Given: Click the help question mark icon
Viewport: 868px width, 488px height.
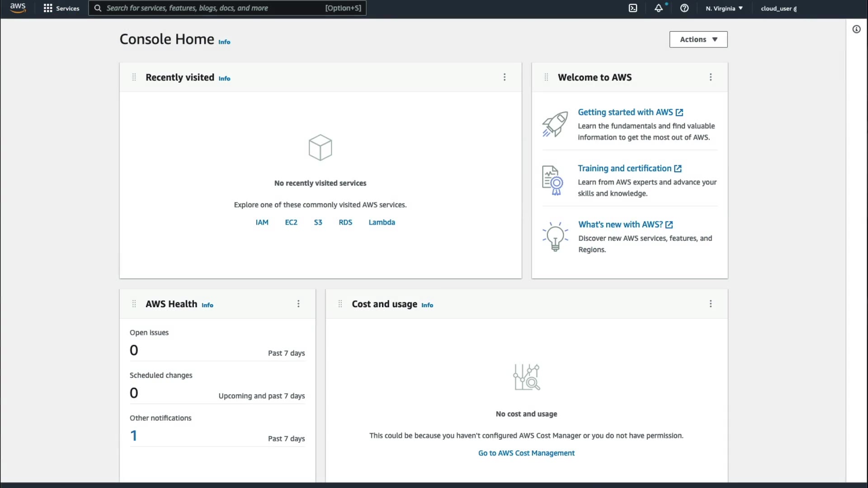Looking at the screenshot, I should tap(684, 8).
